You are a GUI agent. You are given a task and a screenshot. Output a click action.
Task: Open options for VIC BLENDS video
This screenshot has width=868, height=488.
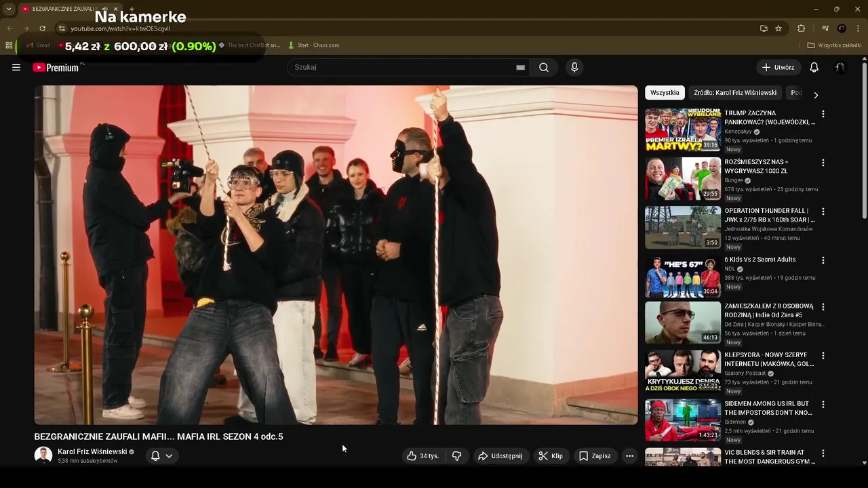click(823, 453)
